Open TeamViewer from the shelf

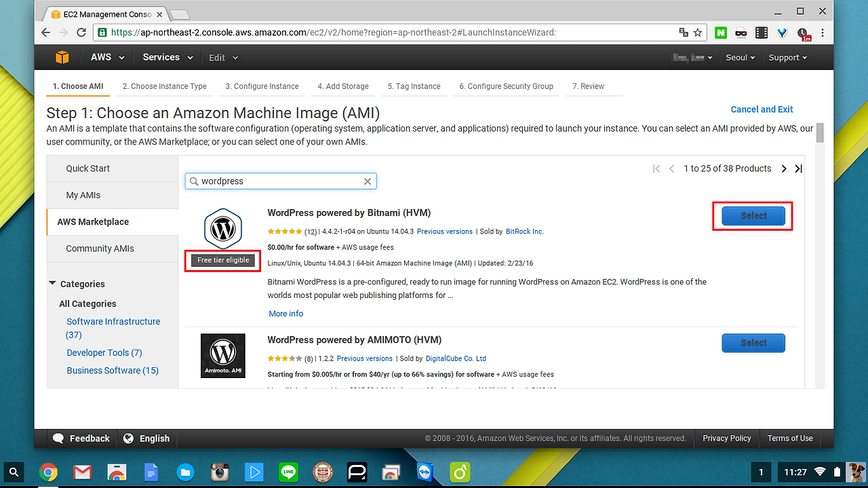coord(425,472)
